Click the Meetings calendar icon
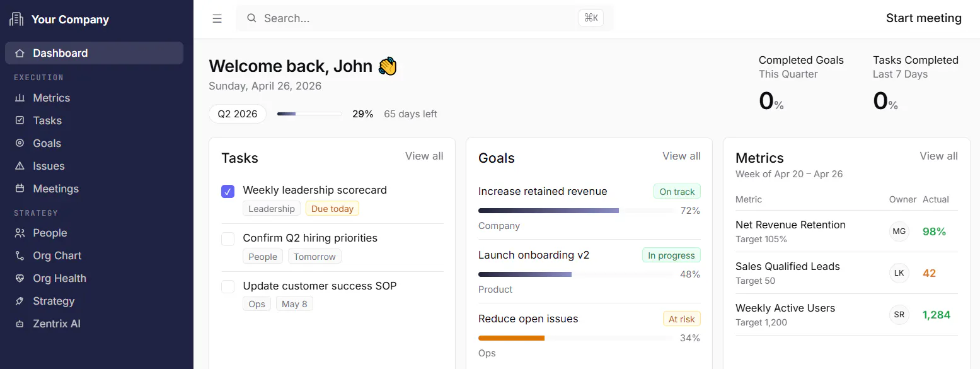Viewport: 980px width, 369px height. 20,189
